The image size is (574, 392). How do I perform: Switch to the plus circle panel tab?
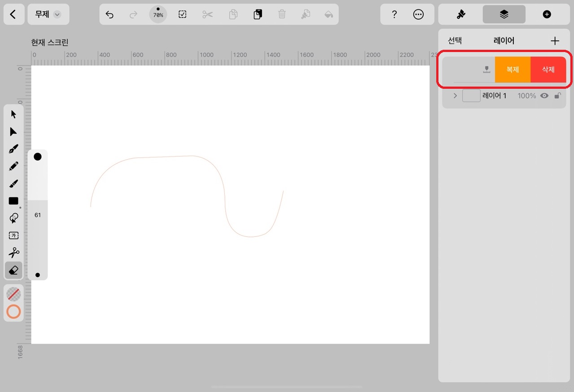tap(547, 14)
